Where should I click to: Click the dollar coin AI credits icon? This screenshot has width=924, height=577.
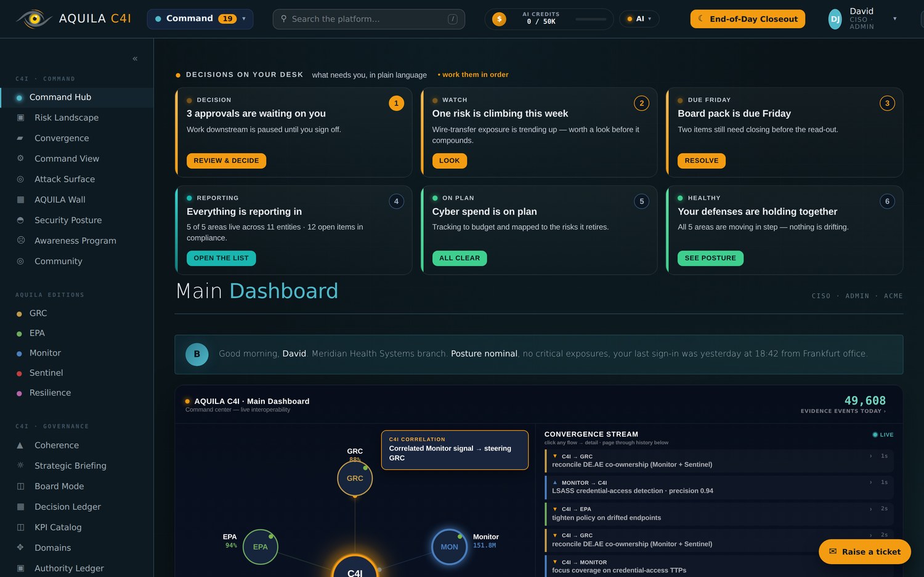tap(499, 19)
